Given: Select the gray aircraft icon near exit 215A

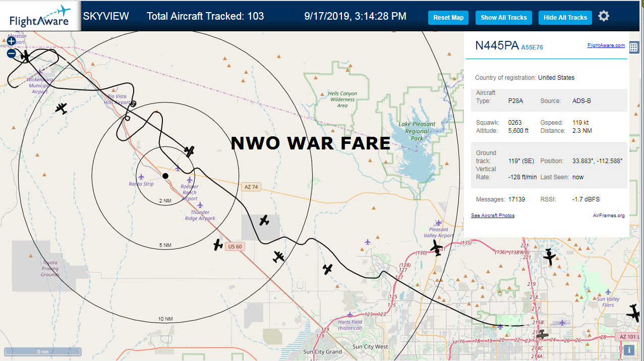Looking at the screenshot, I should point(542,334).
